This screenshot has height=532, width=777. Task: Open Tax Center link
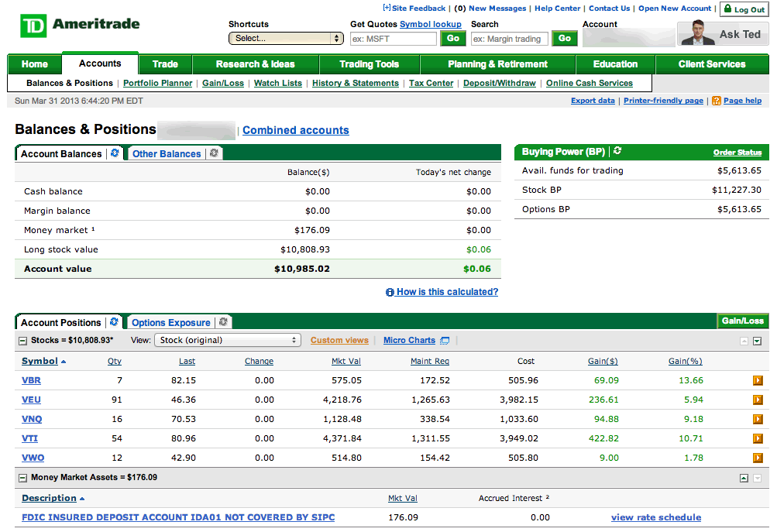431,83
